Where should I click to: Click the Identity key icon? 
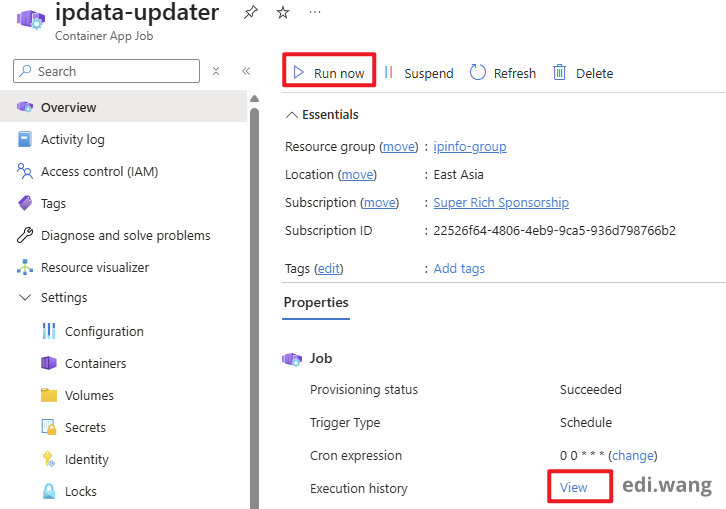coord(49,459)
